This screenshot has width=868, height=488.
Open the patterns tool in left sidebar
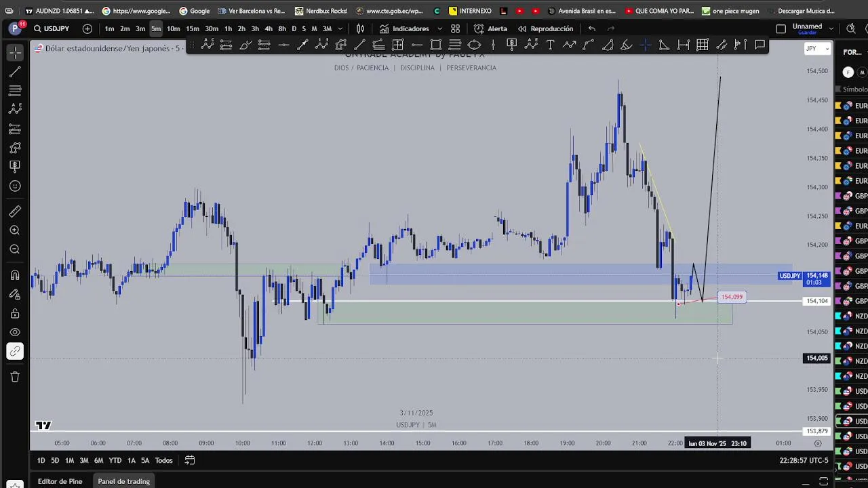15,109
